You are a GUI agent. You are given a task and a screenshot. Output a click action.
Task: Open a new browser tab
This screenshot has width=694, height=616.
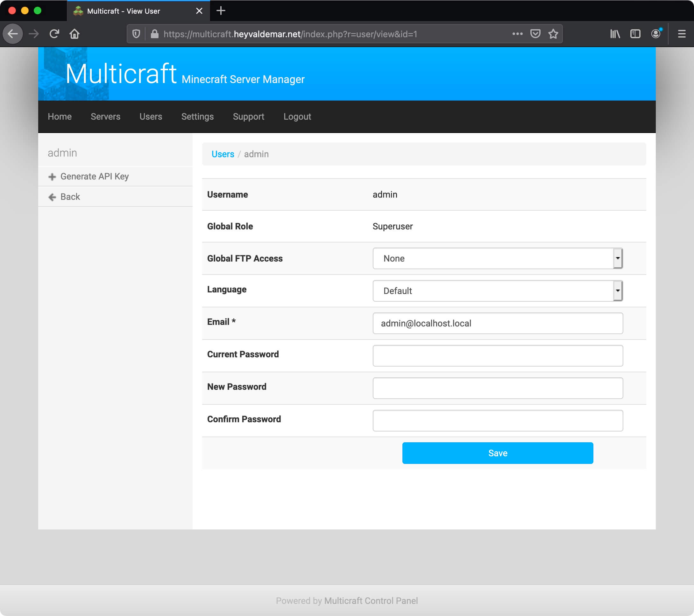point(221,10)
